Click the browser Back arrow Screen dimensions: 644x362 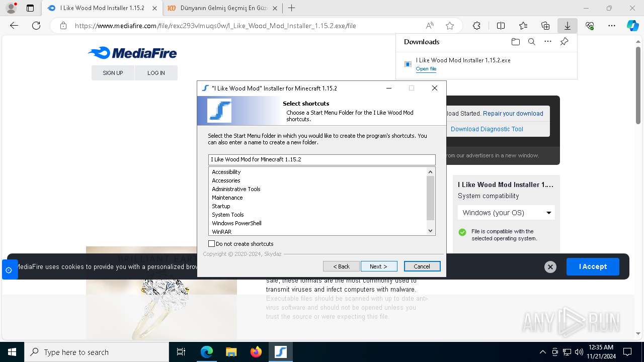click(14, 26)
